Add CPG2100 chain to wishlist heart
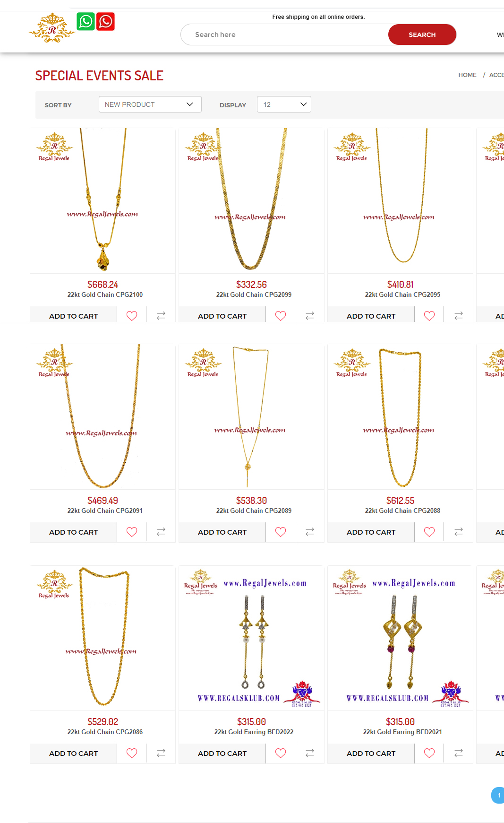This screenshot has width=504, height=823. point(132,316)
